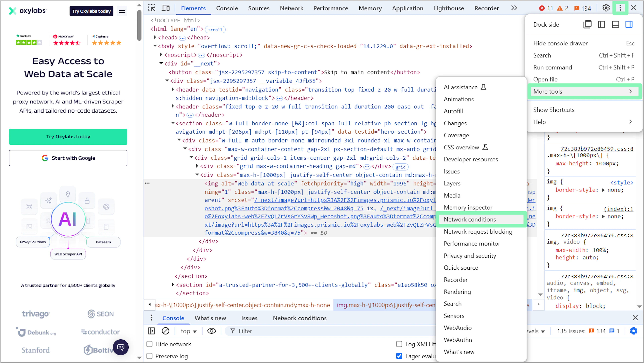Click the webpage vertical scrollbar thumb
Image resolution: width=644 pixels, height=363 pixels.
click(x=139, y=25)
